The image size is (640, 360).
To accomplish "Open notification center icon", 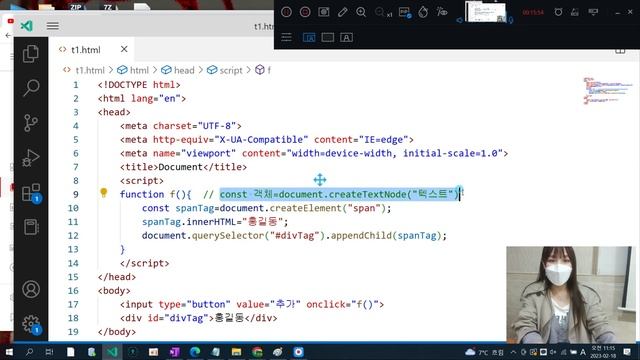I will click(x=627, y=352).
